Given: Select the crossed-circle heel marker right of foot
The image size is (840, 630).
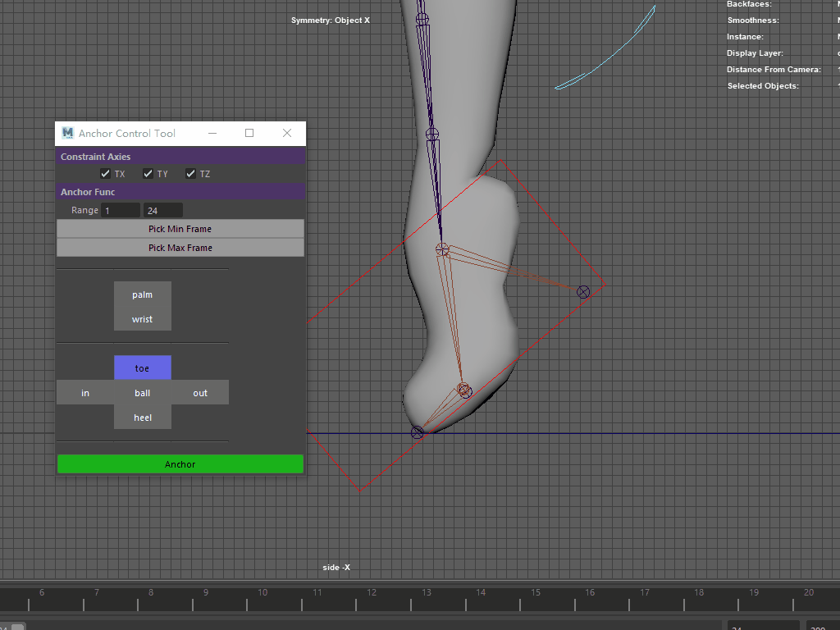Looking at the screenshot, I should coord(583,292).
